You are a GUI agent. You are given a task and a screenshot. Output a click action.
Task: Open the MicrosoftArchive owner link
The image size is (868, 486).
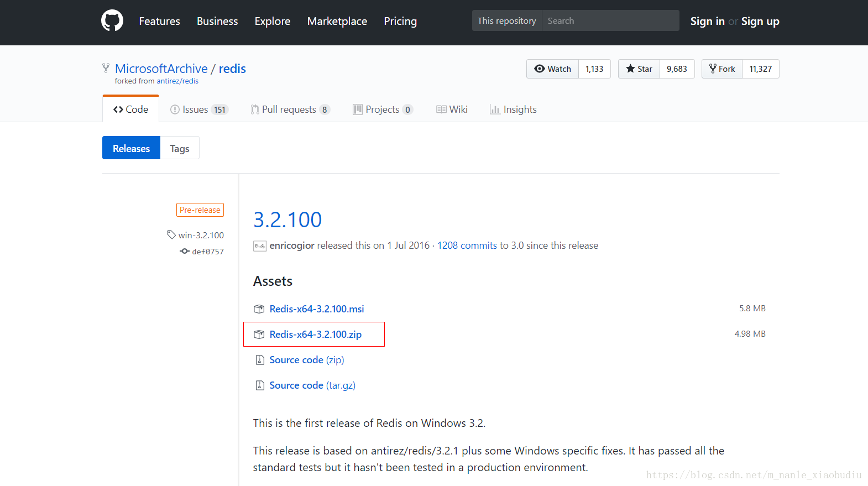pyautogui.click(x=161, y=69)
